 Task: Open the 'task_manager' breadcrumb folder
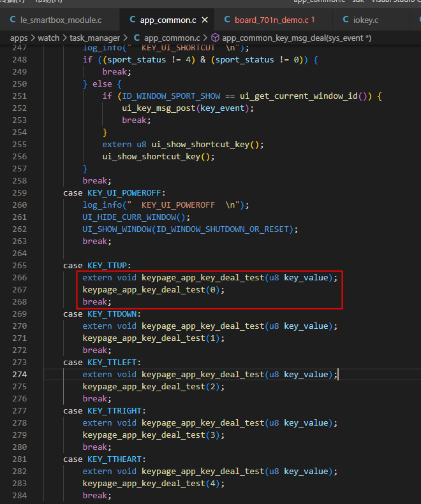(x=94, y=38)
